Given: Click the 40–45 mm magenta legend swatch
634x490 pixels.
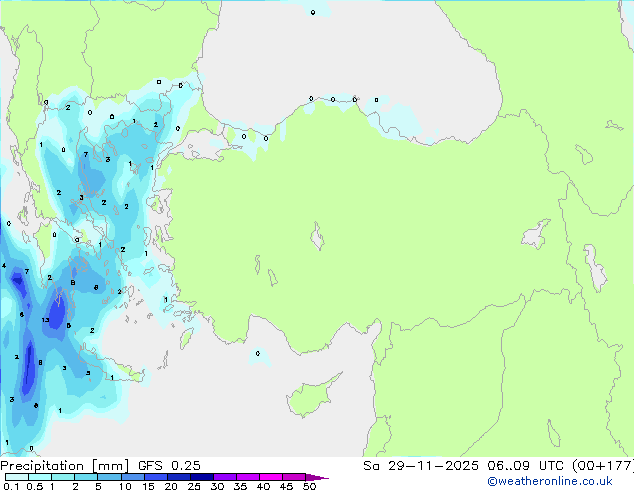Looking at the screenshot, I should 271,477.
